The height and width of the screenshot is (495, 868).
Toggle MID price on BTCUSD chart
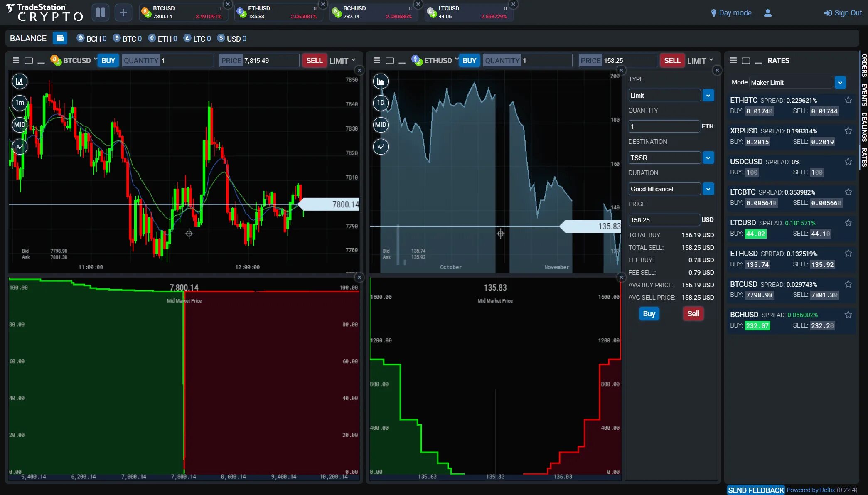[x=20, y=125]
